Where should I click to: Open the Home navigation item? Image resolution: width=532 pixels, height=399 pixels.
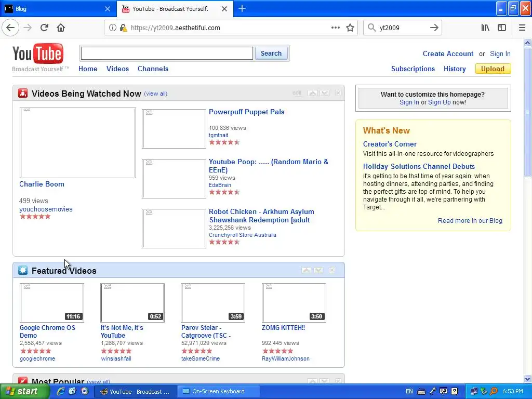tap(88, 69)
